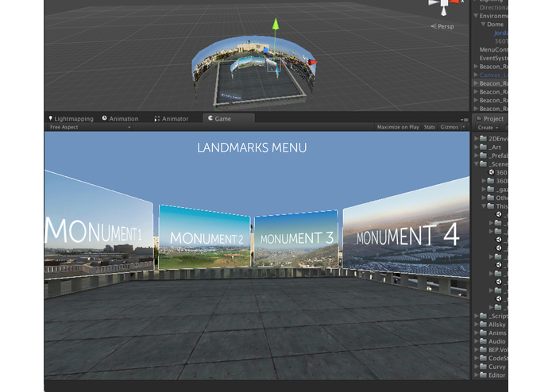
Task: Switch to the Animation tab
Action: 121,118
